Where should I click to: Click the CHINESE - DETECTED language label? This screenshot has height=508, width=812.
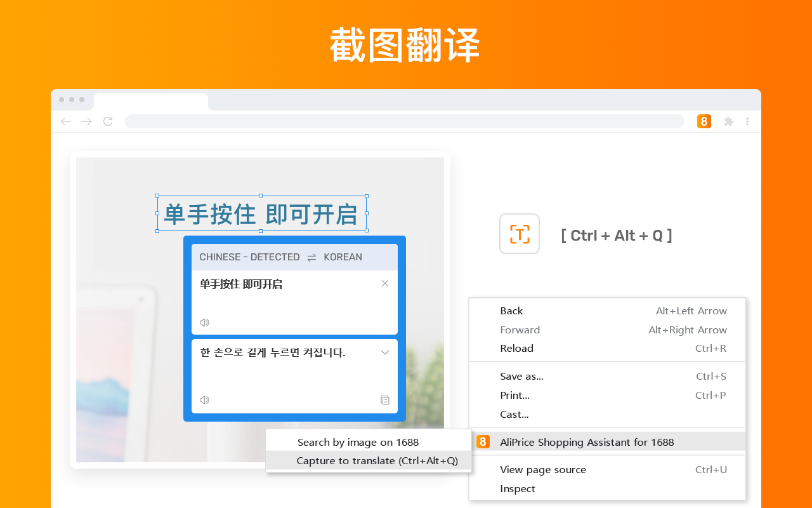(x=249, y=257)
